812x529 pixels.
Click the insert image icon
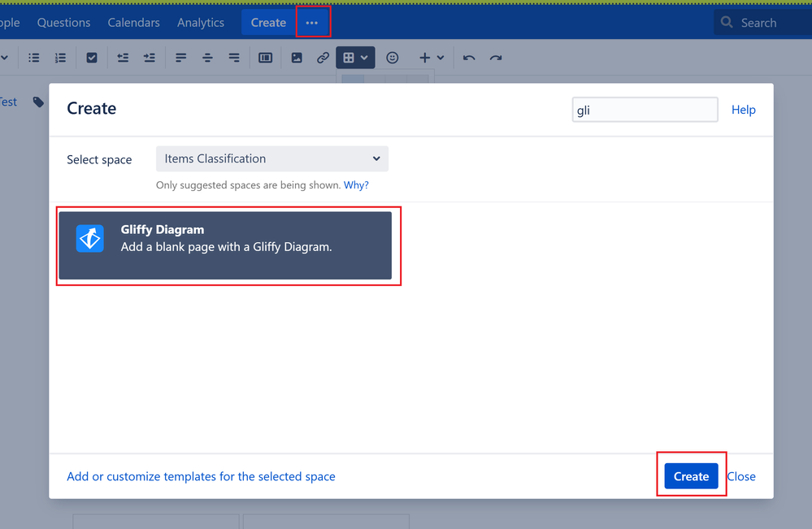(297, 58)
